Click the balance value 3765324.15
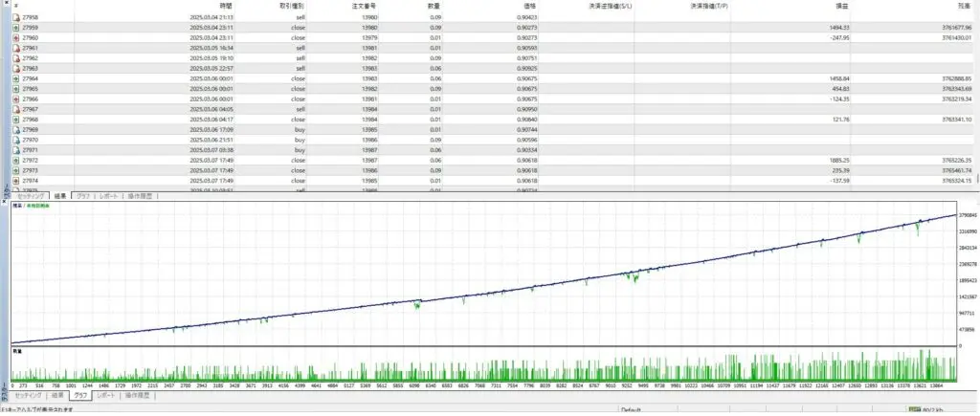 click(x=957, y=181)
